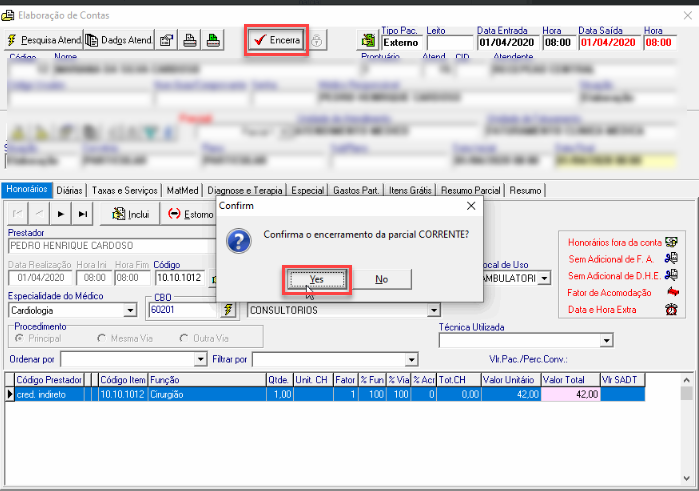
Task: Click the Data e Hora Extra clock icon
Action: 671,309
